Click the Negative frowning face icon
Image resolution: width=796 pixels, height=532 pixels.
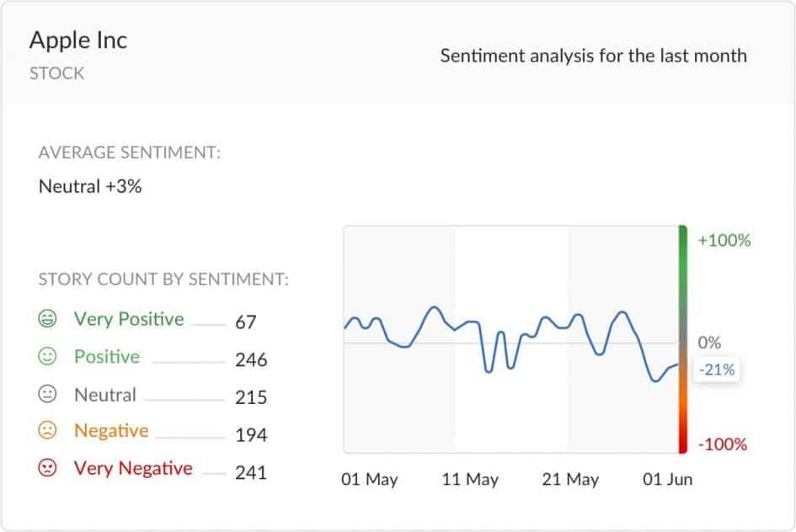pos(47,431)
